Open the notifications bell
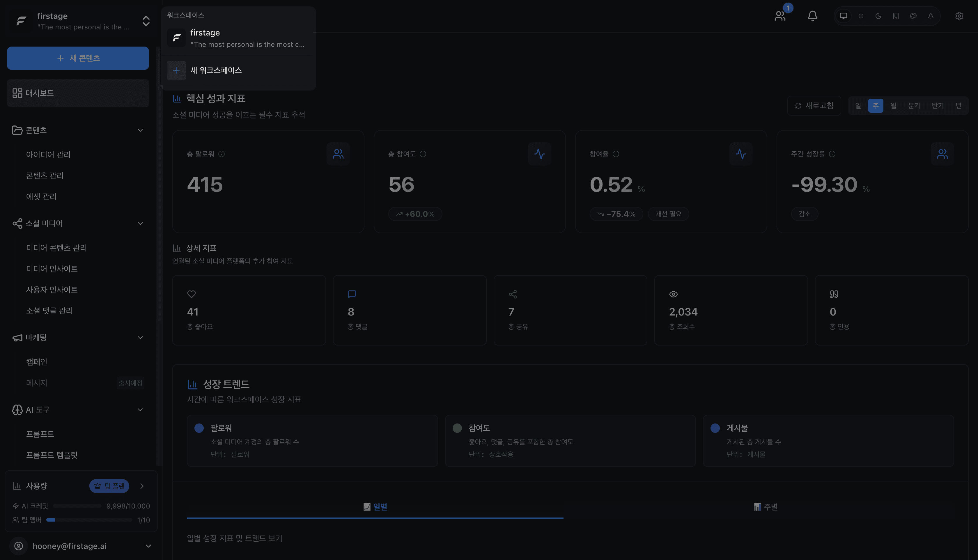978x560 pixels. point(812,16)
